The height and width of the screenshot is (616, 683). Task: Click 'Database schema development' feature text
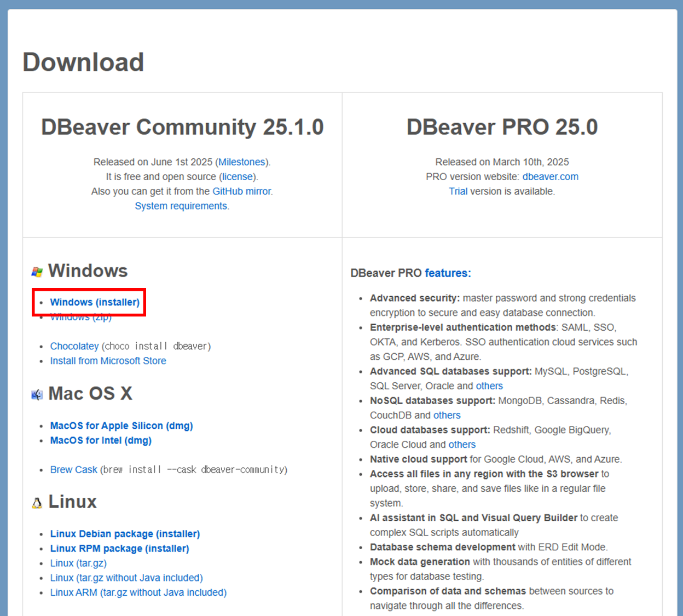[443, 547]
